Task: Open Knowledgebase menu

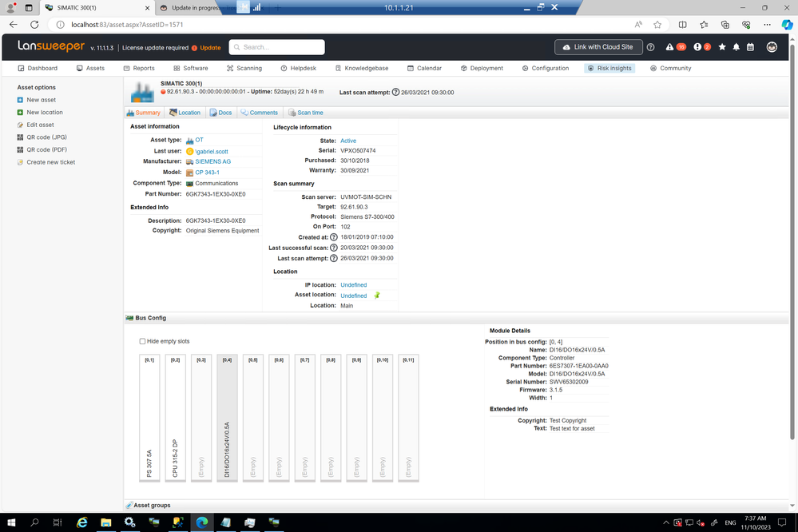Action: pos(361,68)
